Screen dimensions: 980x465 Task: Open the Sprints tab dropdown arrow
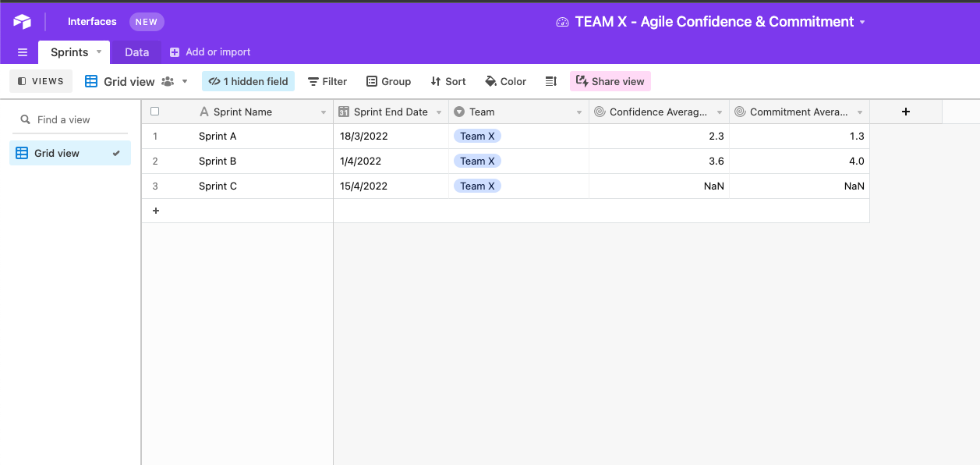tap(99, 52)
